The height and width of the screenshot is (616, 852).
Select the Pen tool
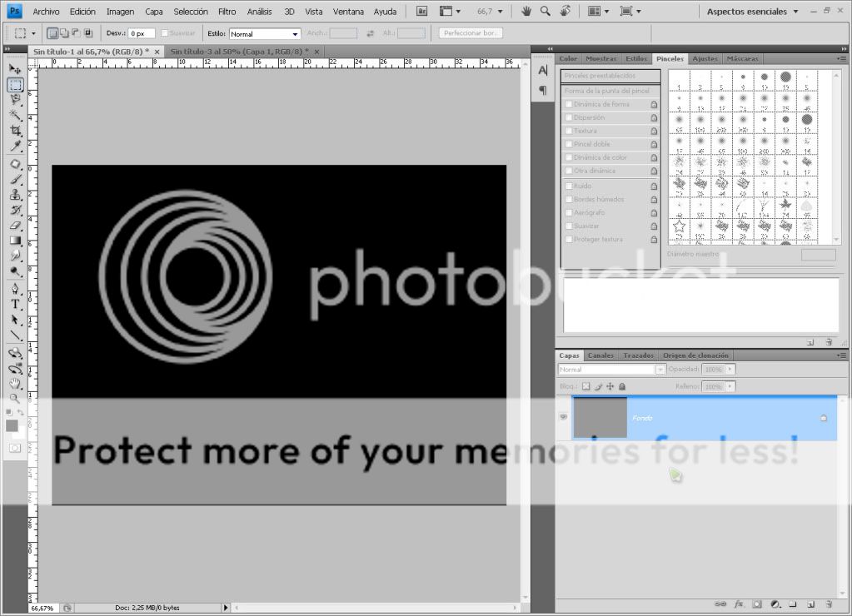15,289
